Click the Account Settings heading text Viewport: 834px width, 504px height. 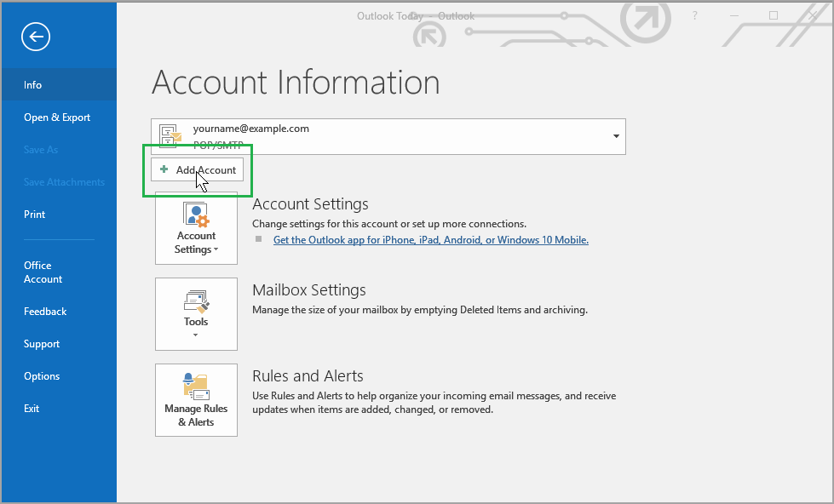click(x=310, y=204)
